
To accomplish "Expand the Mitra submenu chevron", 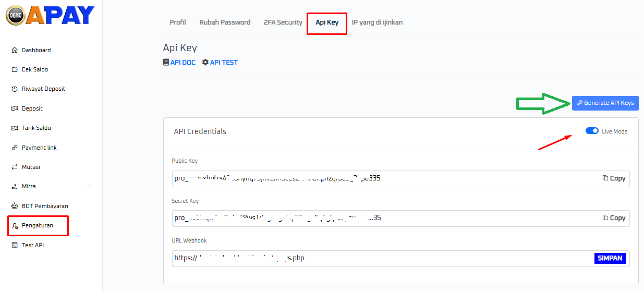I will 90,186.
